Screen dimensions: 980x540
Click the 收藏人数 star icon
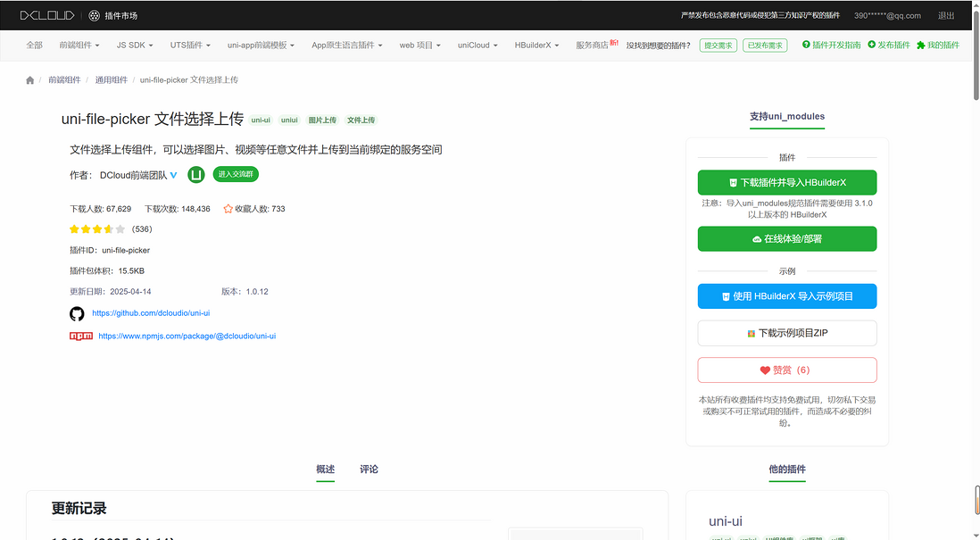coord(228,209)
